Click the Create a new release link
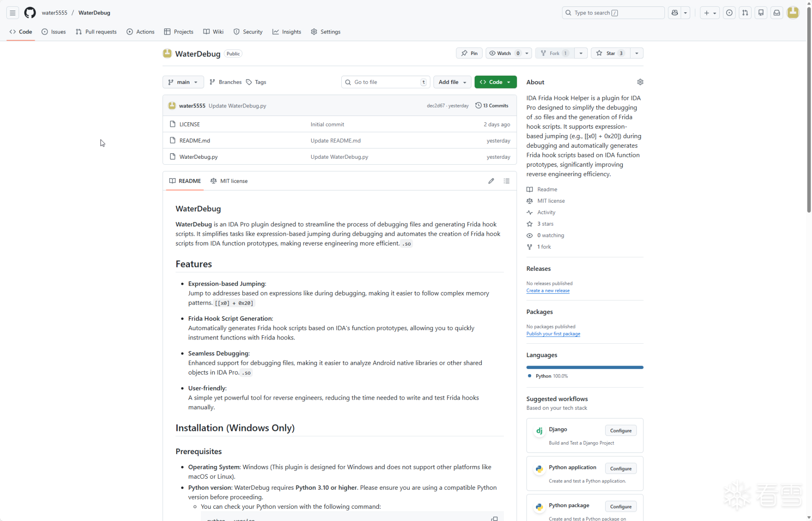The image size is (812, 521). pos(548,291)
